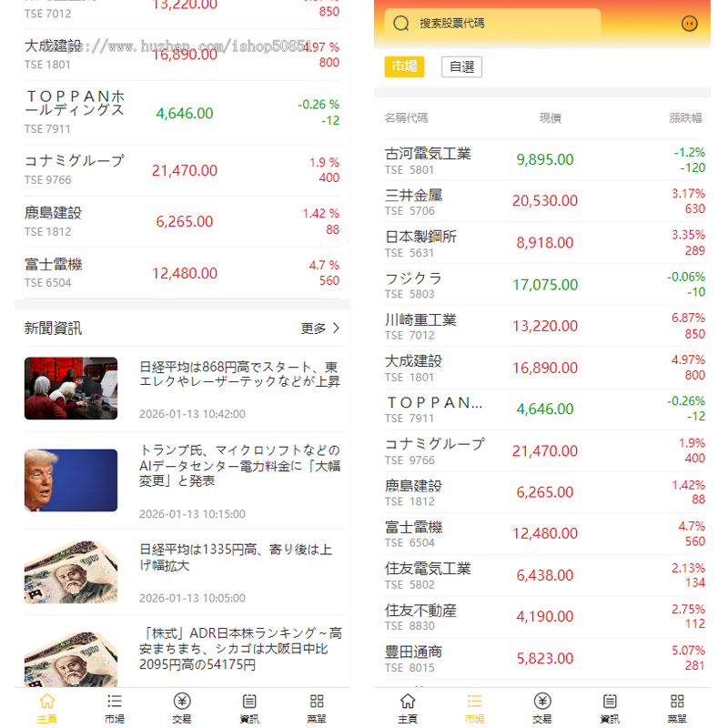Read the トランプ氏 マイクロソフト headline
The width and height of the screenshot is (728, 728).
(x=240, y=465)
